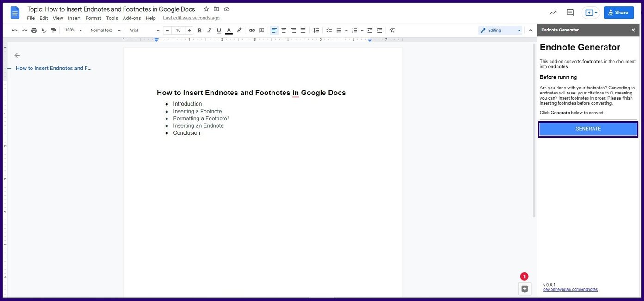Apply a bulleted list

click(339, 31)
